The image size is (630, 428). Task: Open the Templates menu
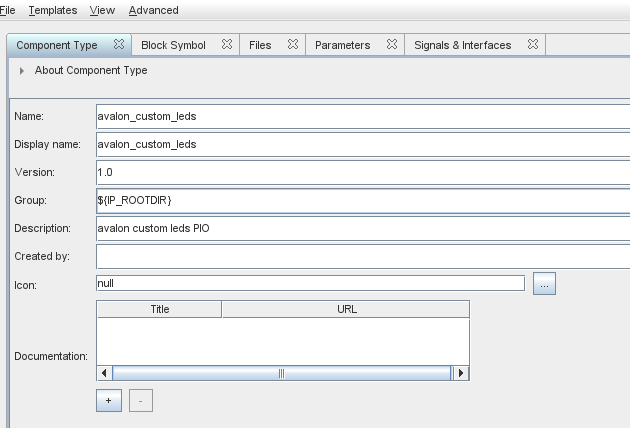click(52, 10)
